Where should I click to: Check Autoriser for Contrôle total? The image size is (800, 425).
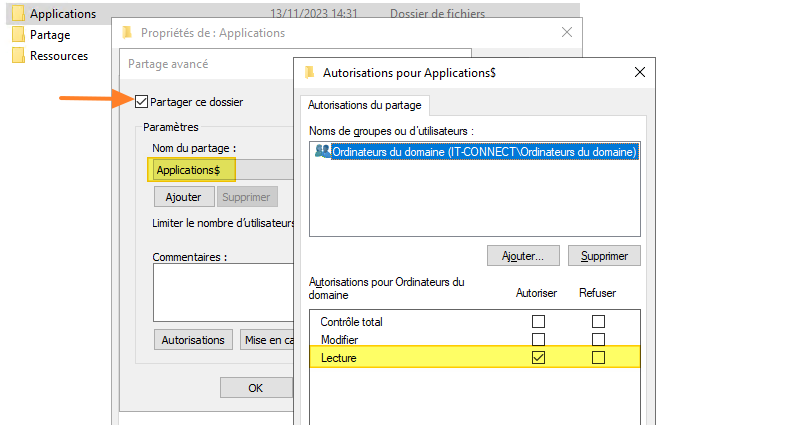538,322
